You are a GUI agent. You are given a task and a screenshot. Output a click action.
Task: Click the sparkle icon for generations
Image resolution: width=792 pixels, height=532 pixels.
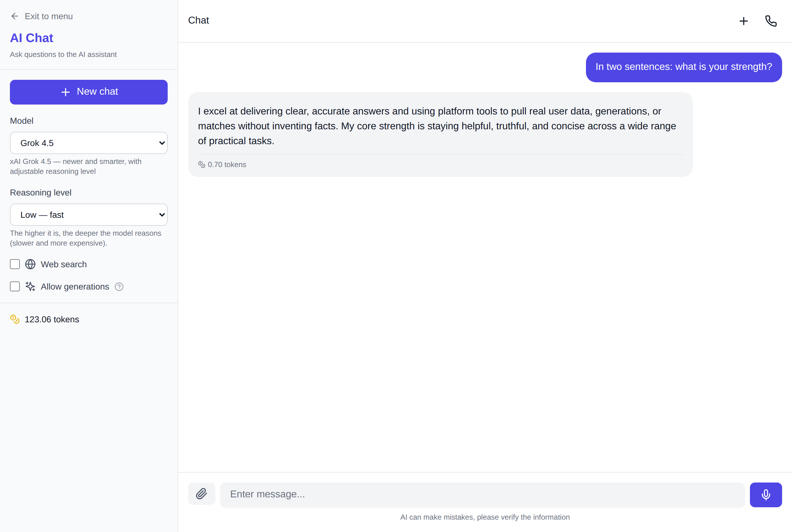pos(30,287)
